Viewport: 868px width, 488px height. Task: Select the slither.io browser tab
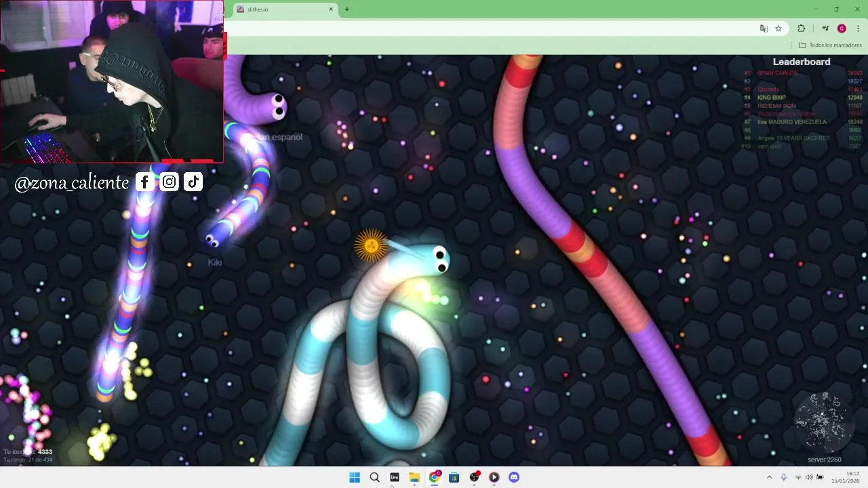(x=284, y=9)
